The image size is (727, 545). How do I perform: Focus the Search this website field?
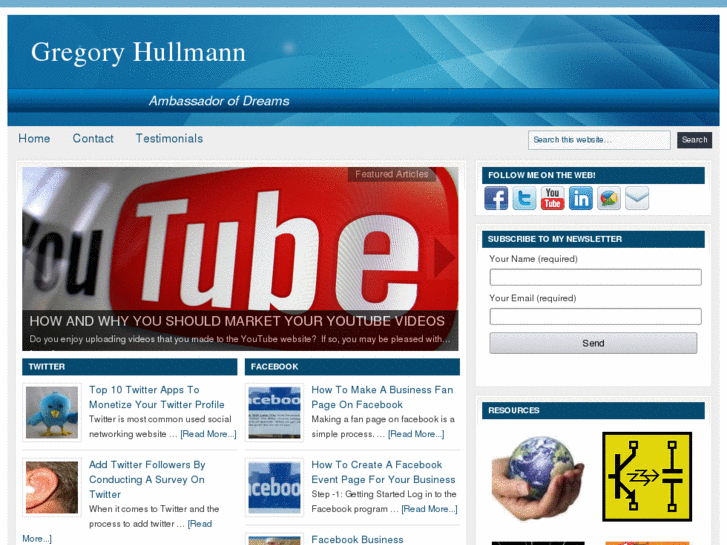click(x=599, y=140)
